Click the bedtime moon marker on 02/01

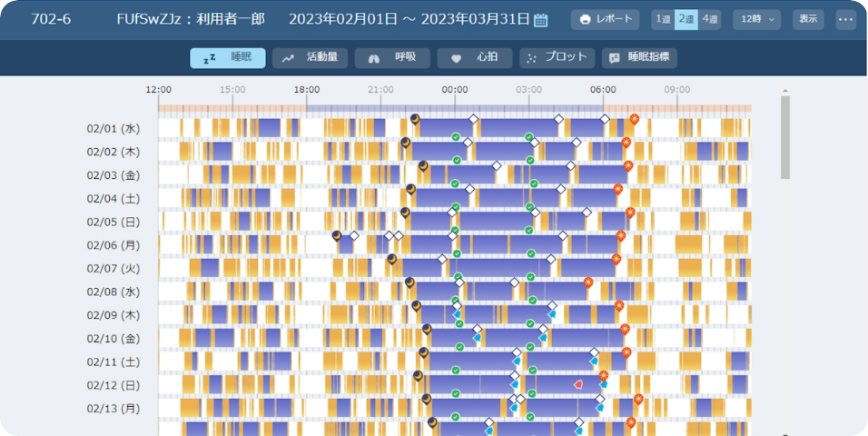pos(415,119)
